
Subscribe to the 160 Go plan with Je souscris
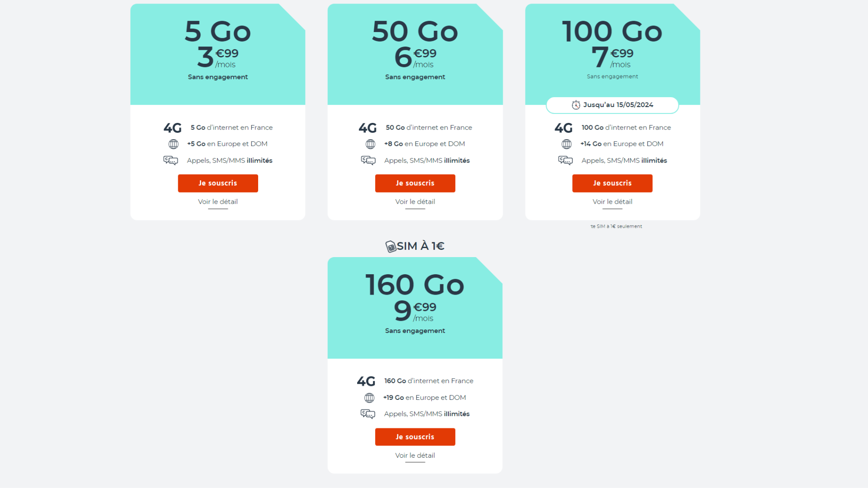415,437
